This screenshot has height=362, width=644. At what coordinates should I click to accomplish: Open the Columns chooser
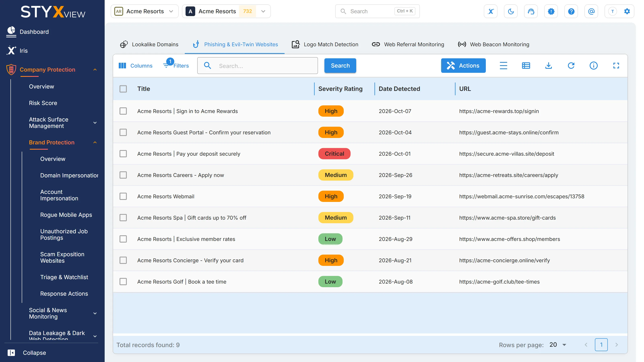click(x=135, y=66)
